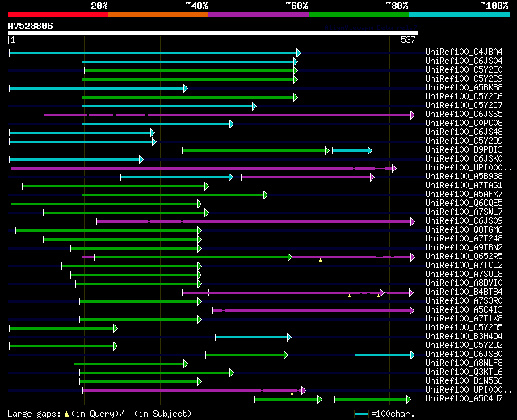Click the Large gaps legend text
This screenshot has height=420, width=517.
(x=99, y=414)
